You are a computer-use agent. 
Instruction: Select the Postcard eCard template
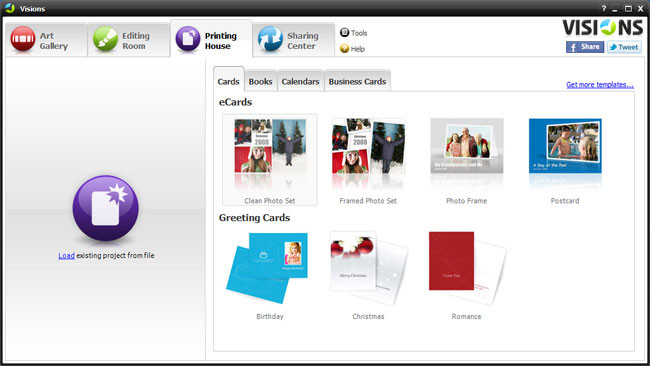pyautogui.click(x=565, y=160)
